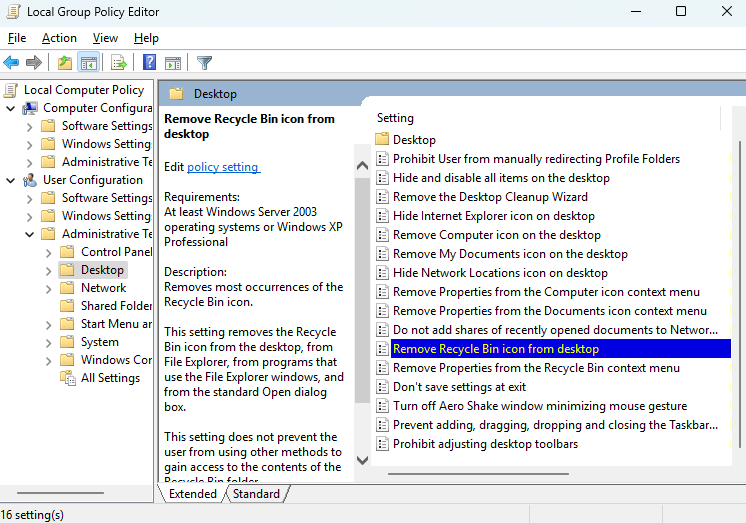The height and width of the screenshot is (523, 746).
Task: Expand the Control Panel folder in tree
Action: (48, 252)
